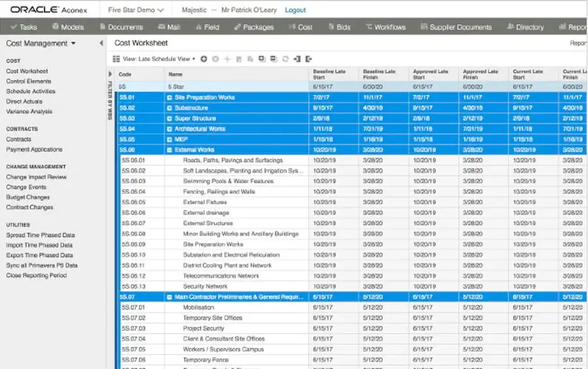
Task: Open Direct Actuals in sidebar
Action: pos(24,102)
